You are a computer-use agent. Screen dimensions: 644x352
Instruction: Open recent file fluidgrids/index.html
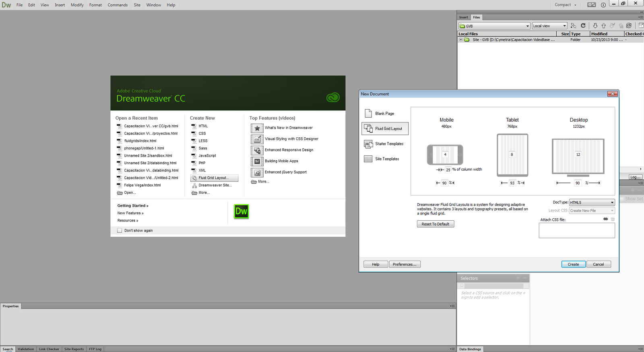140,141
